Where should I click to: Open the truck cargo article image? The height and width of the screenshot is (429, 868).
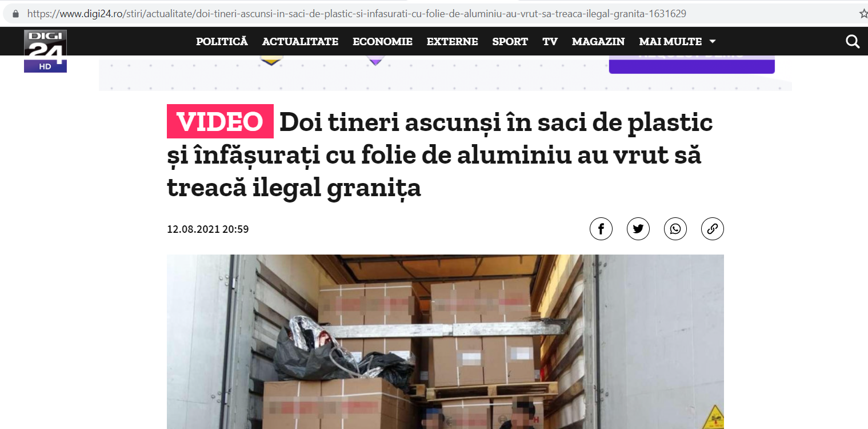pyautogui.click(x=445, y=341)
